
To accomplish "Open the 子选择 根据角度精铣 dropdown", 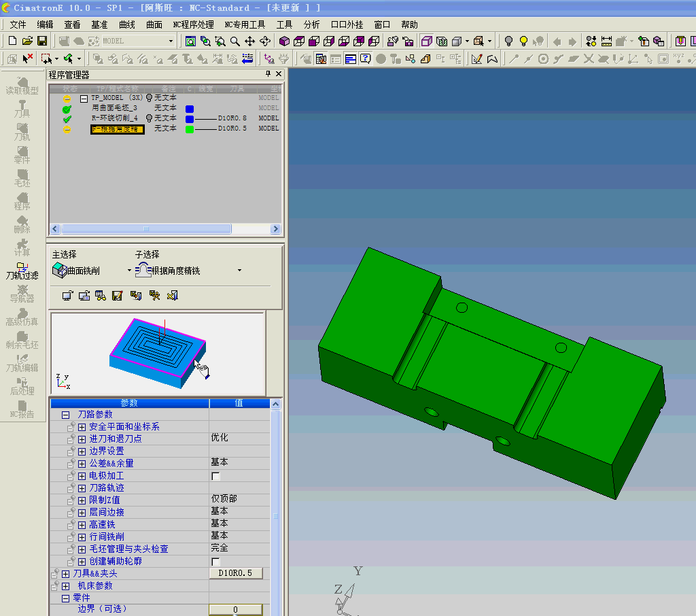I will [239, 271].
